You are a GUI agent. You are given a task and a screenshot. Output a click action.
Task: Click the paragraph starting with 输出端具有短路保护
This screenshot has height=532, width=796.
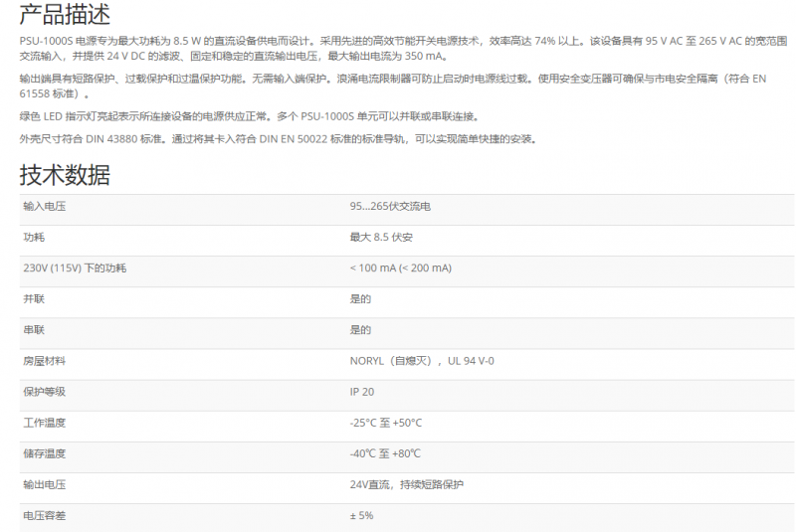(398, 86)
